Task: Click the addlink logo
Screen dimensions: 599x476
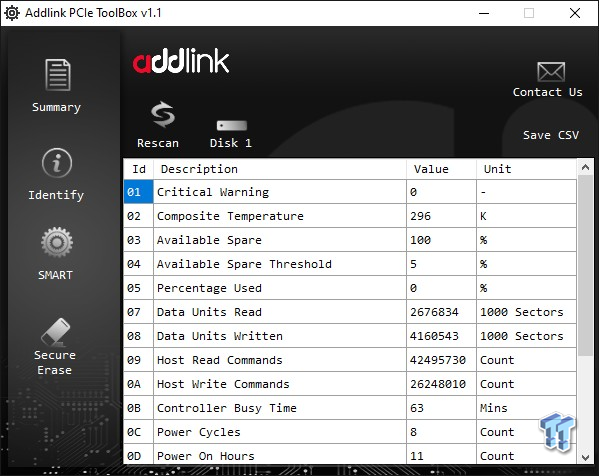Action: point(181,61)
